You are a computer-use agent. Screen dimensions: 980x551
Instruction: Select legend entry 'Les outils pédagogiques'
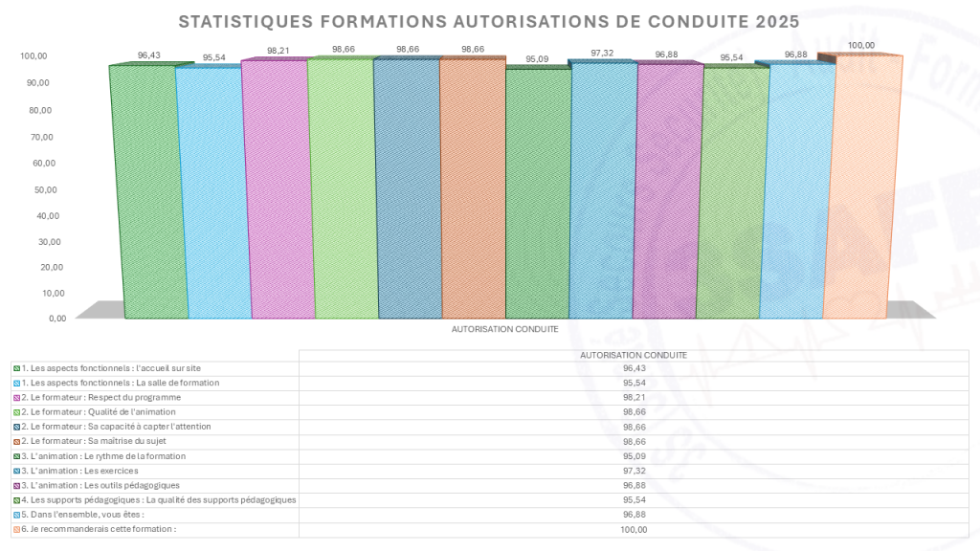tap(97, 485)
